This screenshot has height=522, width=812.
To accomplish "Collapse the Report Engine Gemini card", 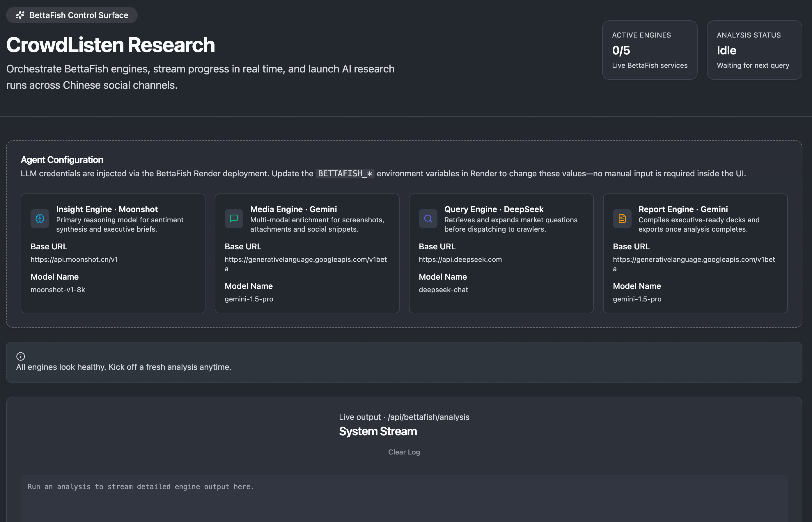I will pyautogui.click(x=695, y=253).
